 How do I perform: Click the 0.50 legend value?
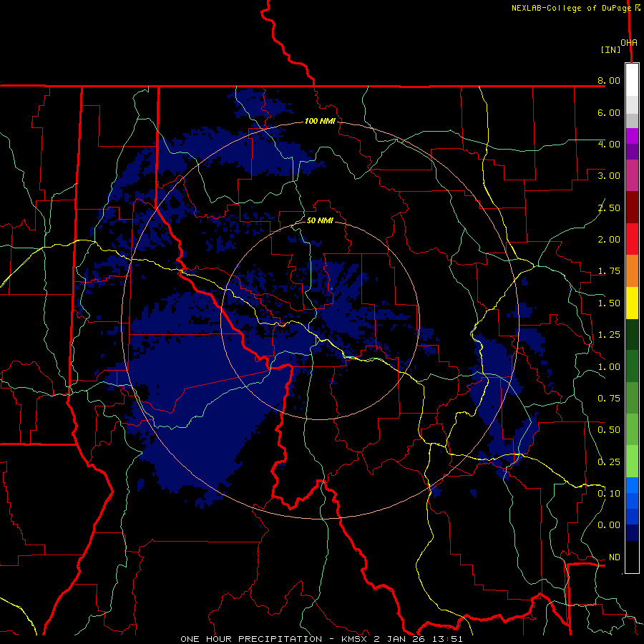point(609,430)
